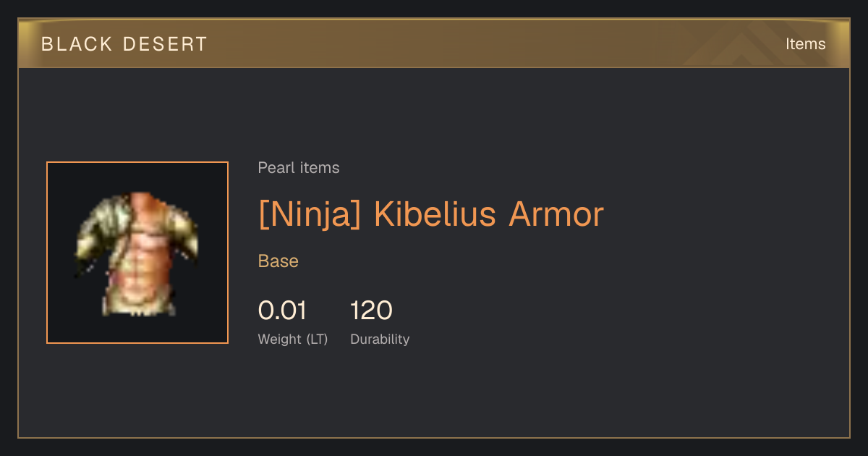Screen dimensions: 868x456
Task: Click the Kibelius Armor item icon
Action: coord(137,253)
